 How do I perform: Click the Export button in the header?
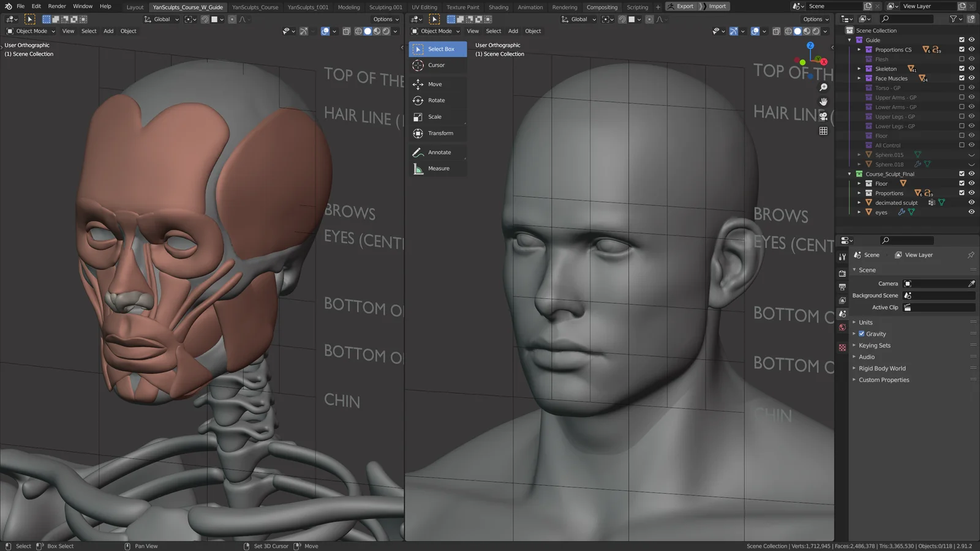682,6
